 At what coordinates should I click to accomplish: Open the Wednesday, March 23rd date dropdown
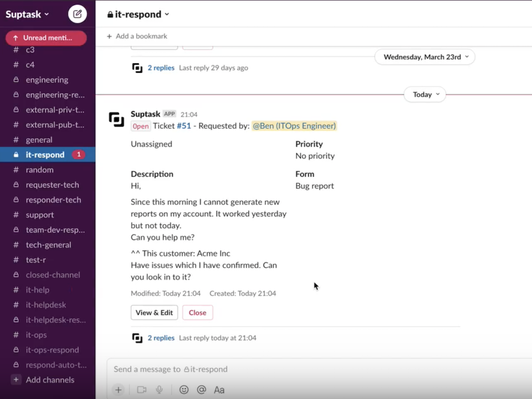(424, 57)
